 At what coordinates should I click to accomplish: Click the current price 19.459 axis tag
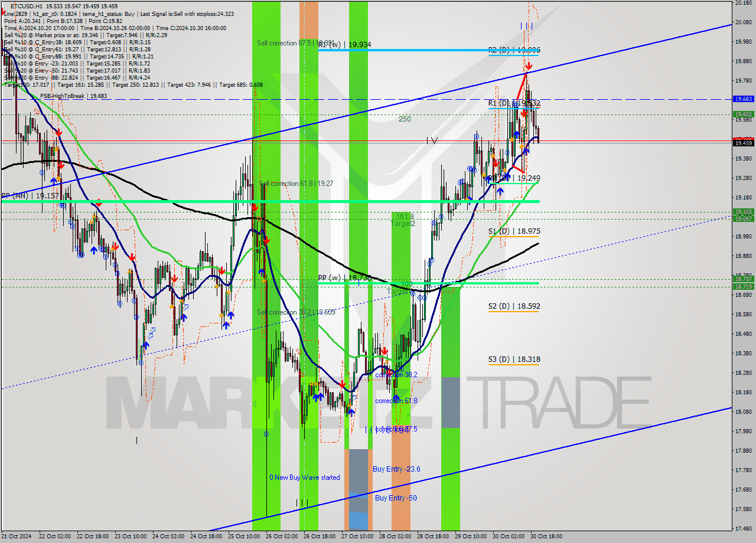coord(743,142)
